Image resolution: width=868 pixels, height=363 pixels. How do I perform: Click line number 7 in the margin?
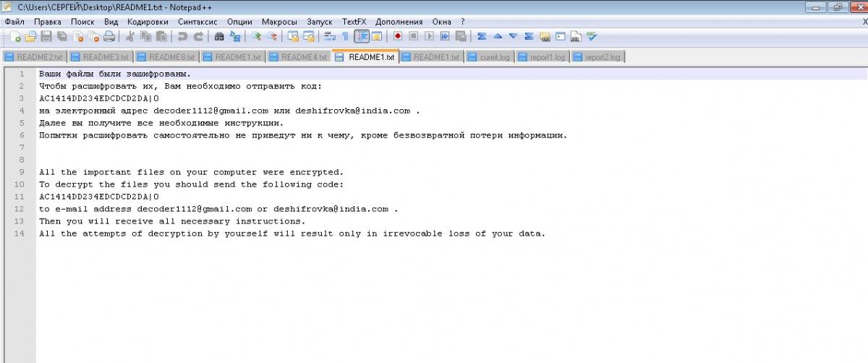click(x=22, y=148)
